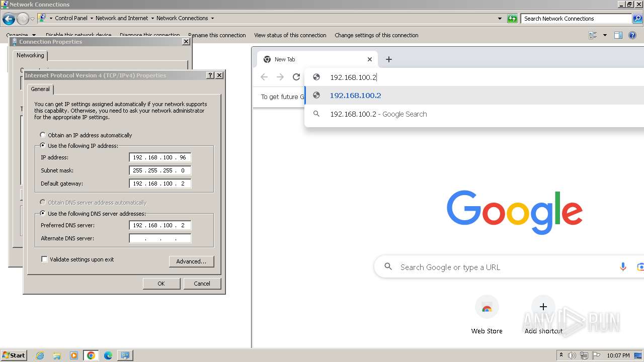Click the Subnet mask field

[160, 170]
